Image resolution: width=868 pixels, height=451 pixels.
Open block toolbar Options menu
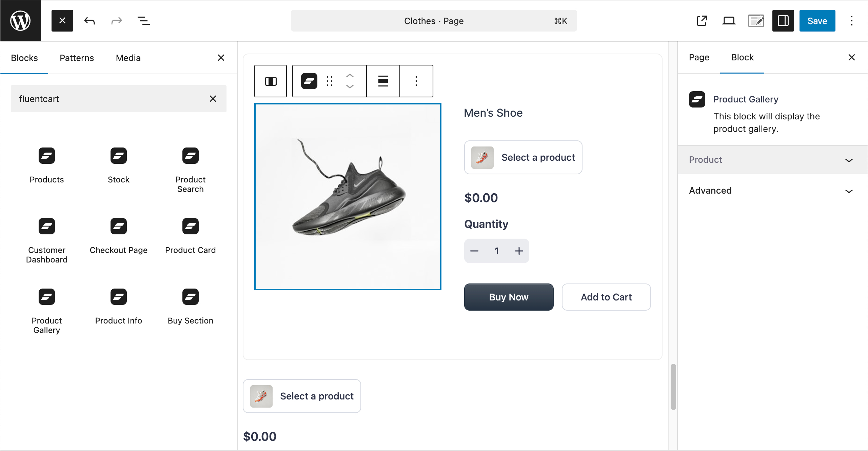point(416,81)
